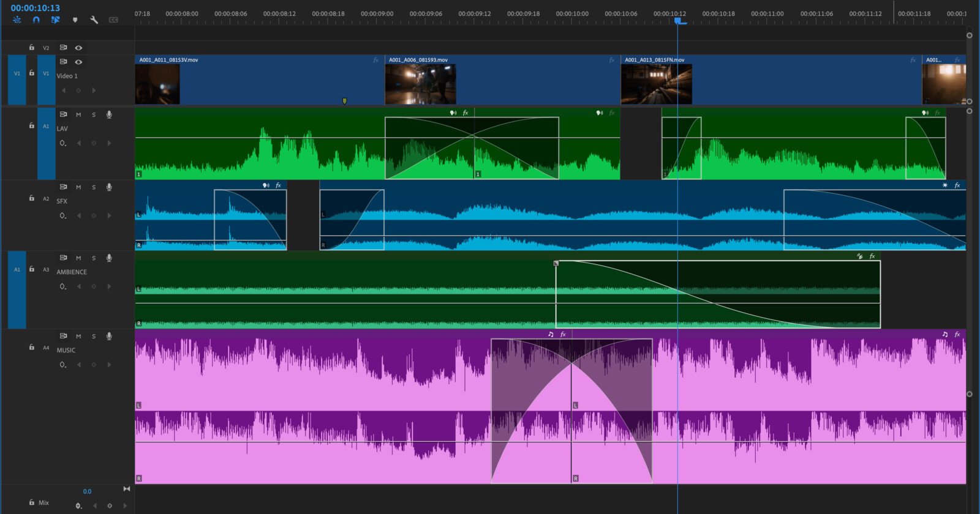This screenshot has width=980, height=514.
Task: Add keyframe on AMBIENCE track
Action: (x=94, y=286)
